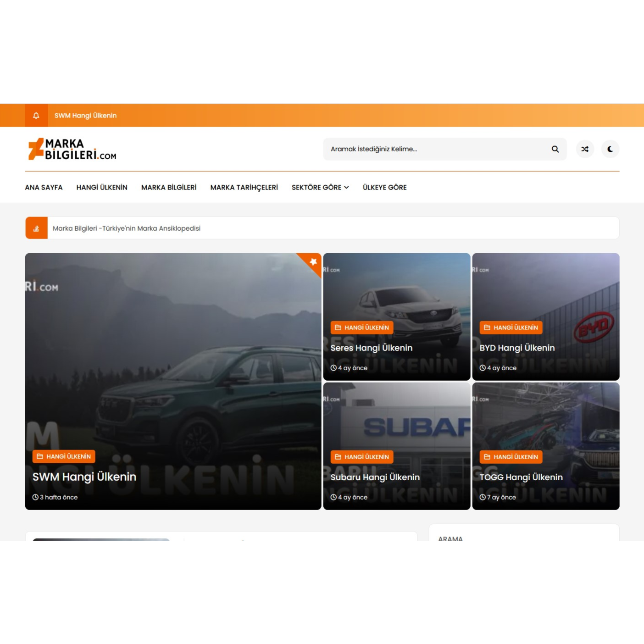Image resolution: width=644 pixels, height=644 pixels.
Task: Click the orange breadcrumb home icon
Action: (36, 228)
